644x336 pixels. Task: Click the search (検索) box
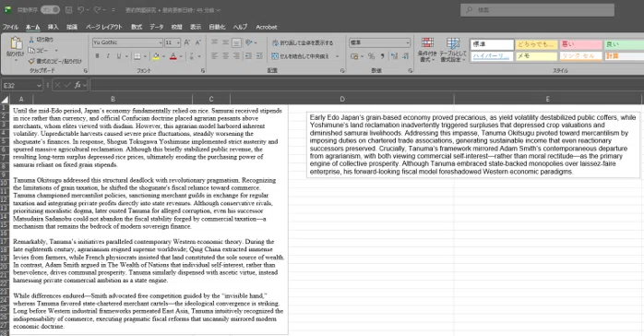click(537, 10)
